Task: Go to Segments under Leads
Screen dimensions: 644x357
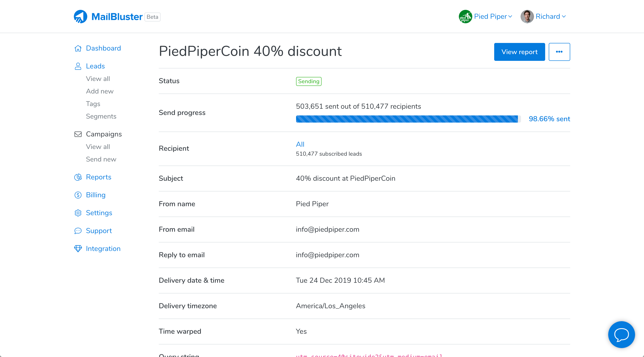Action: tap(101, 117)
